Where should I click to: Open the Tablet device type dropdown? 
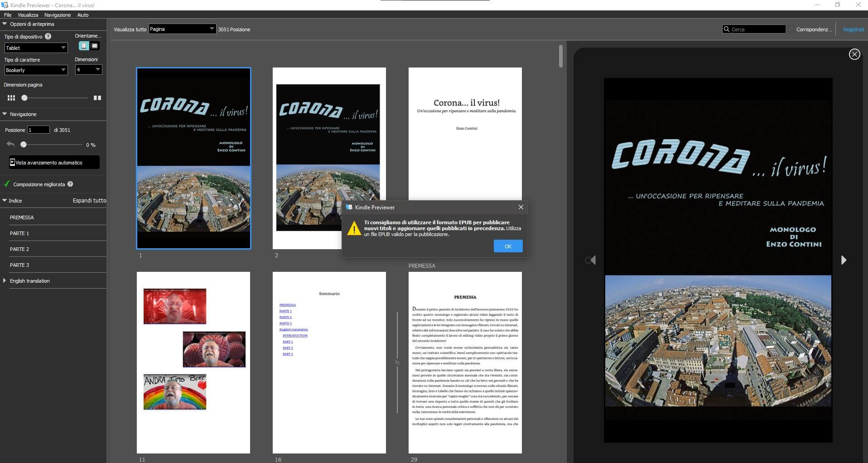pos(36,48)
